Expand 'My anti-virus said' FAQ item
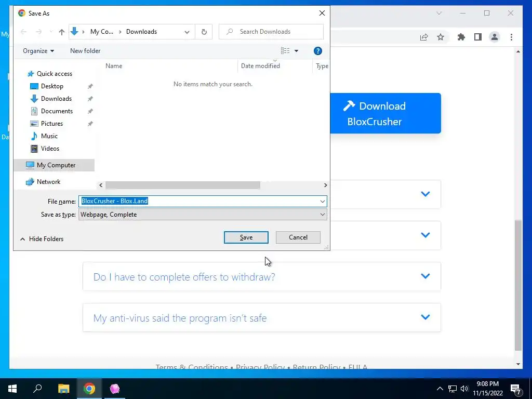532x399 pixels. pyautogui.click(x=262, y=317)
